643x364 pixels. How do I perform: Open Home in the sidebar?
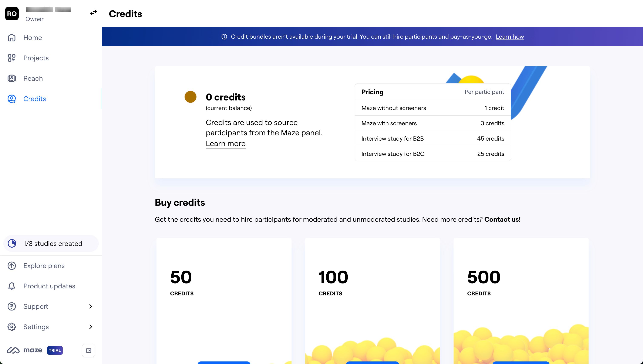(51, 38)
